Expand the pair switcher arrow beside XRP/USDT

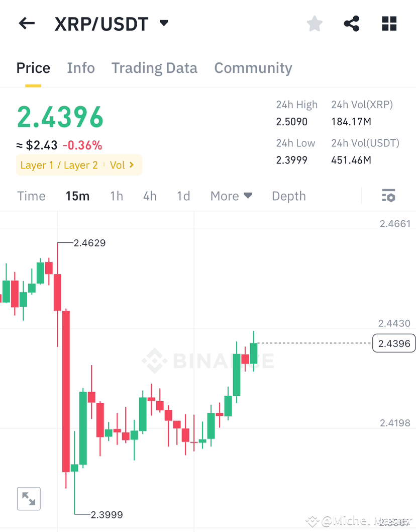coord(163,23)
